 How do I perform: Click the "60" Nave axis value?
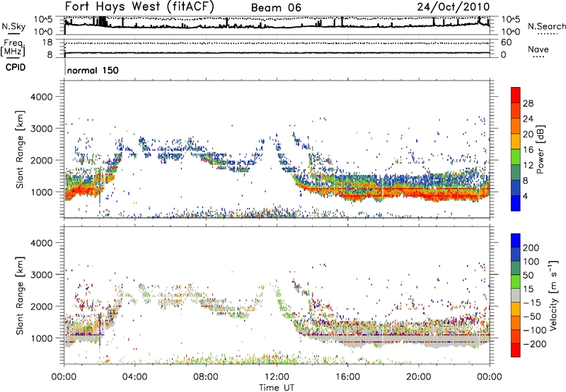pyautogui.click(x=507, y=42)
